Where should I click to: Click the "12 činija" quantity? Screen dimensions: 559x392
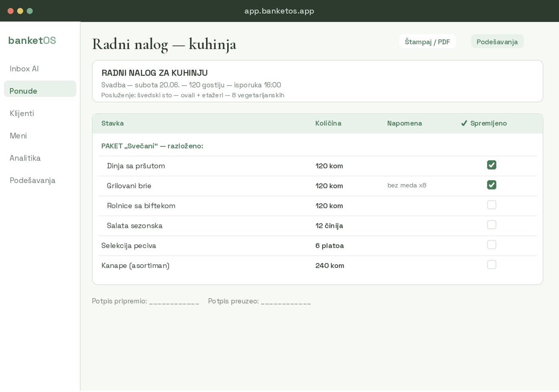pos(329,226)
